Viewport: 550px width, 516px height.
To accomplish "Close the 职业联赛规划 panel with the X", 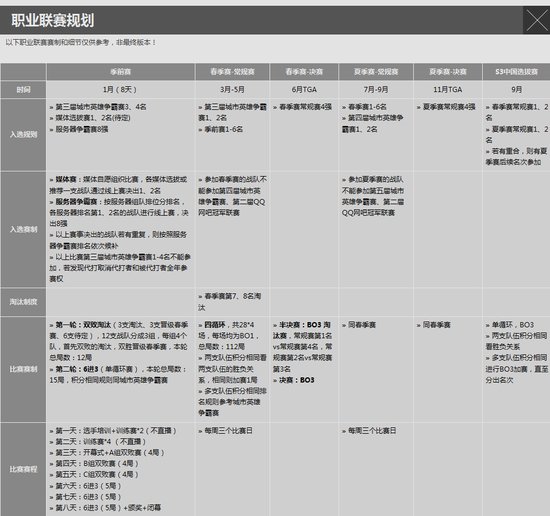I will 536,20.
